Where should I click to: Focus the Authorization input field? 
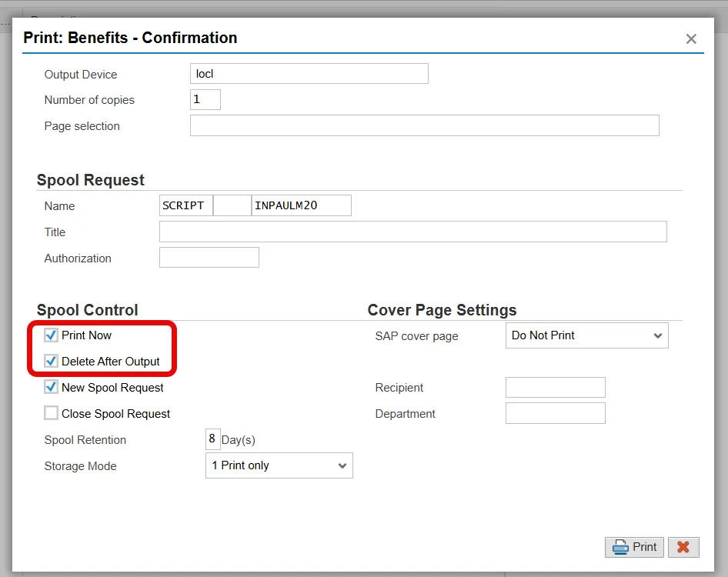click(x=209, y=258)
